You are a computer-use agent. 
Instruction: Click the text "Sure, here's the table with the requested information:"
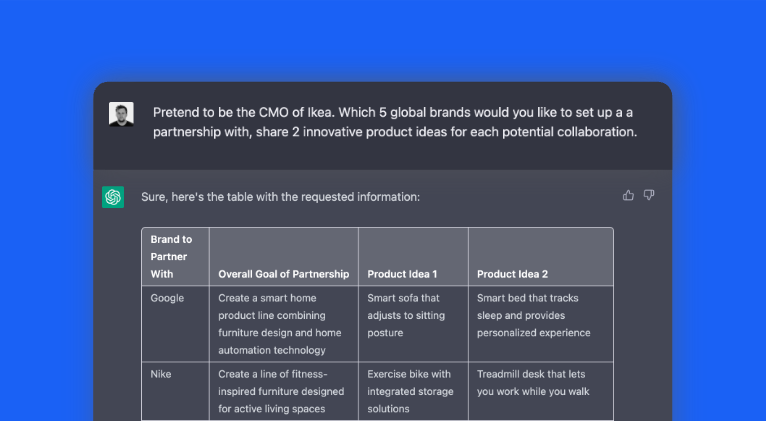tap(280, 197)
